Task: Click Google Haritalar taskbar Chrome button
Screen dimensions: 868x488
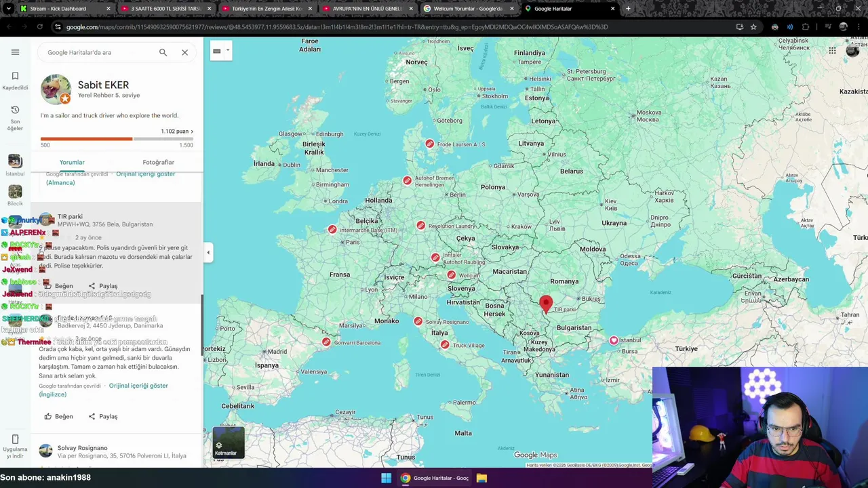Action: click(435, 478)
